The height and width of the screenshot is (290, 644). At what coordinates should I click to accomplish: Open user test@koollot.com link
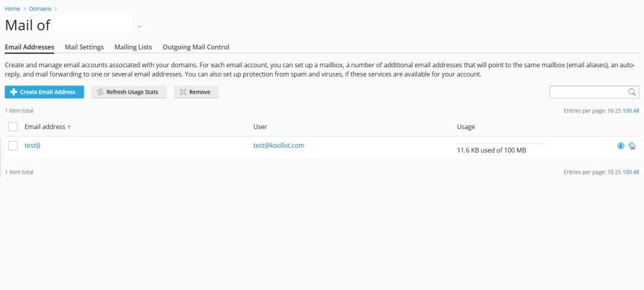coord(279,145)
